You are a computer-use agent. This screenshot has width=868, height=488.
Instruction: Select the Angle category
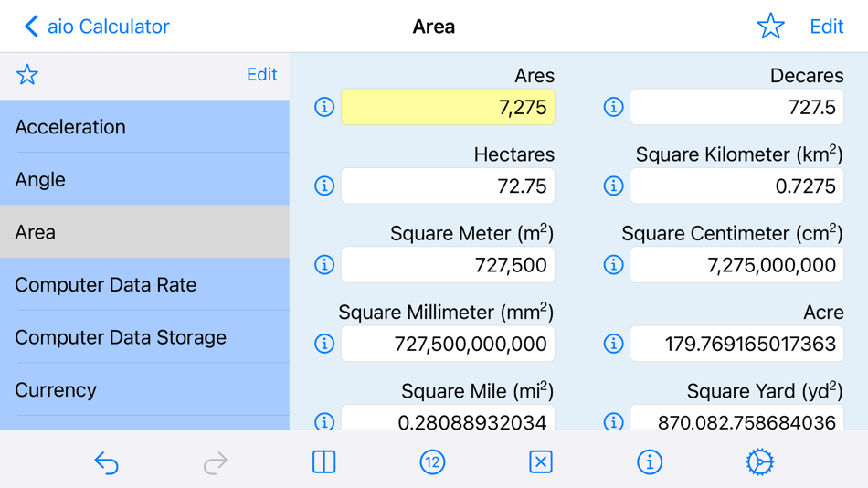[x=144, y=179]
